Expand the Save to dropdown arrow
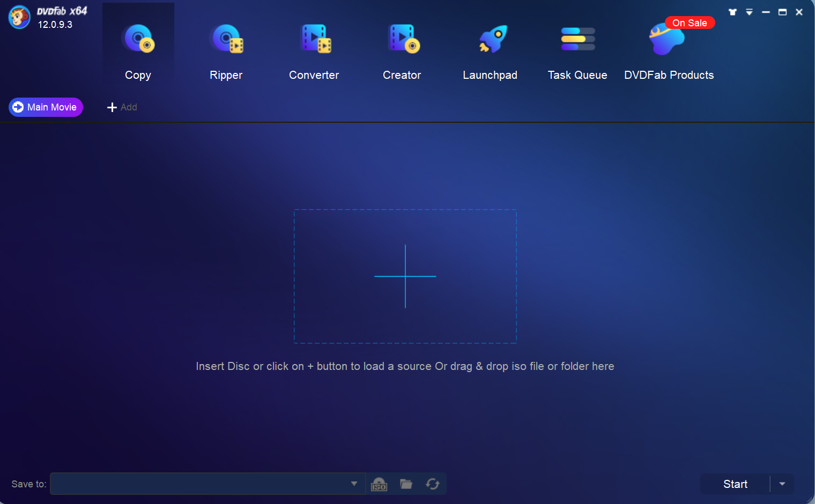Viewport: 815px width, 504px height. [354, 484]
